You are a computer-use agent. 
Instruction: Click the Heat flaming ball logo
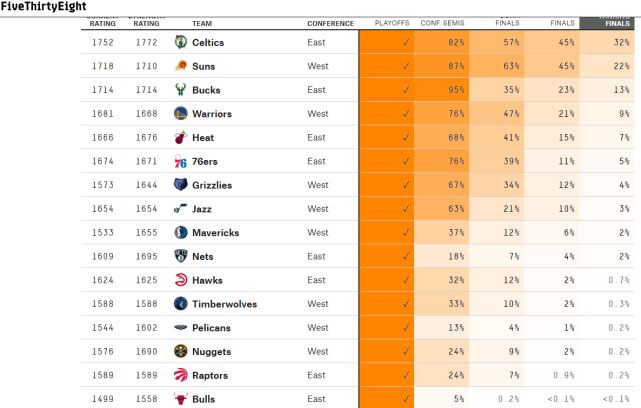[x=181, y=137]
